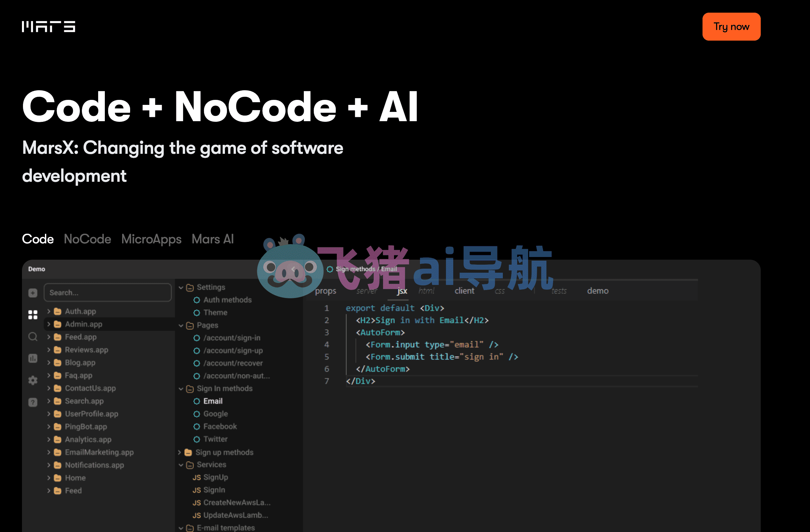This screenshot has height=532, width=810.
Task: Expand the Auth.app folder chevron
Action: point(49,311)
